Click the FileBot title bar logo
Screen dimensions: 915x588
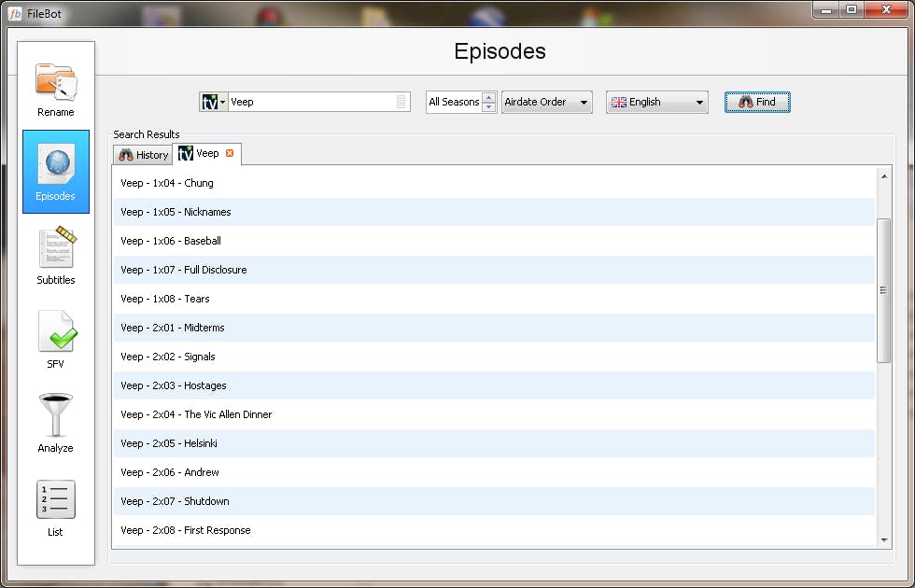tap(15, 13)
